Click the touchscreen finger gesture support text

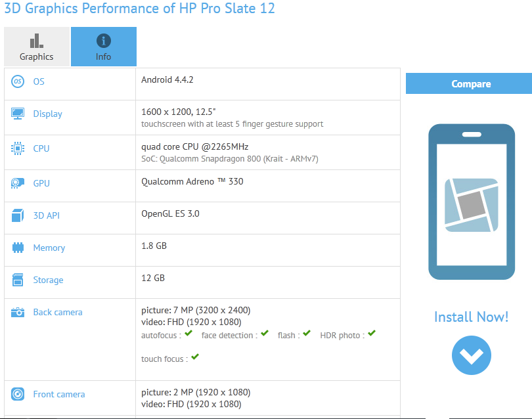pyautogui.click(x=232, y=124)
